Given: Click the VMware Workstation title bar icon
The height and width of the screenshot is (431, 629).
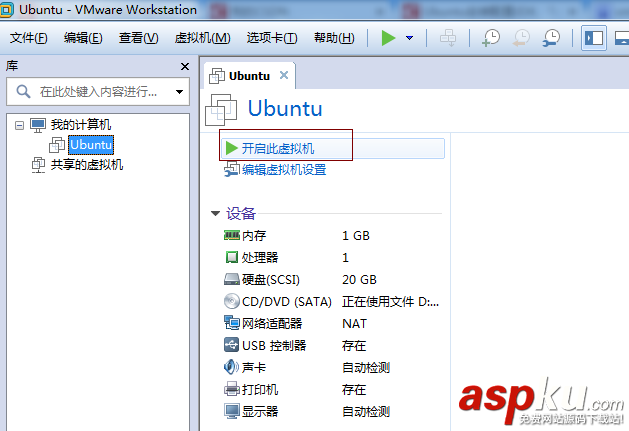Looking at the screenshot, I should [x=7, y=9].
